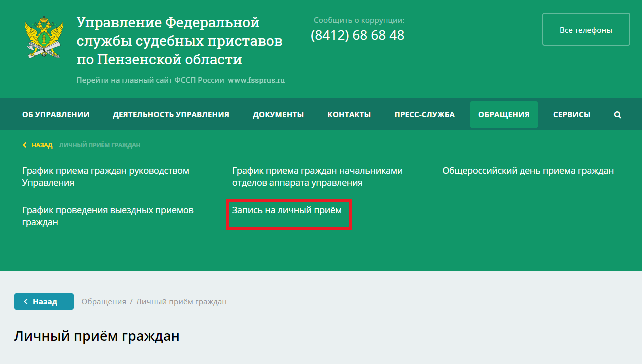Open the СЕРВИСЫ menu
Viewport: 642px width, 364px height.
tap(572, 115)
